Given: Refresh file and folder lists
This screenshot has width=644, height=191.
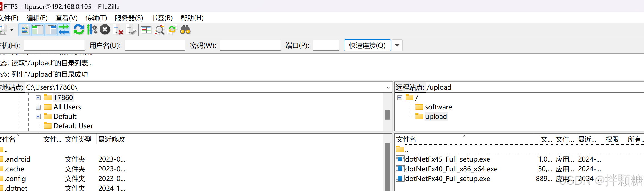Looking at the screenshot, I should tap(79, 30).
